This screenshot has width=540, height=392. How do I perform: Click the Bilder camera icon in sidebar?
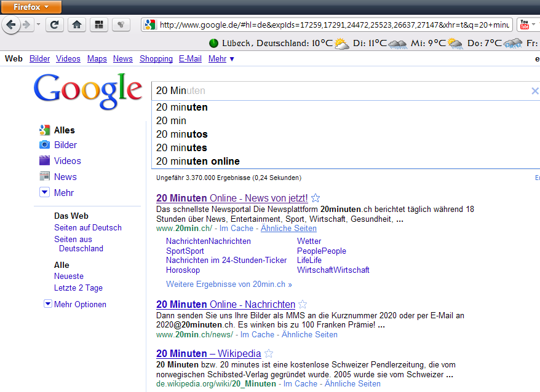point(44,145)
